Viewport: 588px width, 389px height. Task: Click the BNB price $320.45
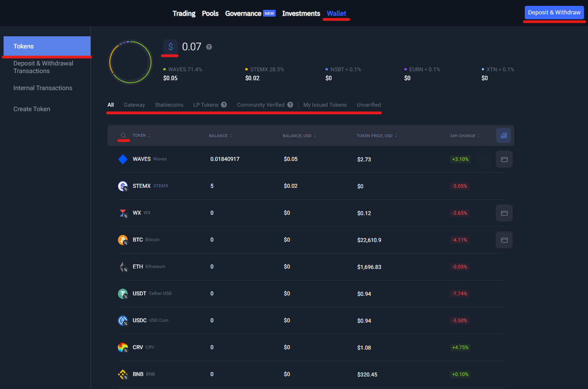pos(367,375)
